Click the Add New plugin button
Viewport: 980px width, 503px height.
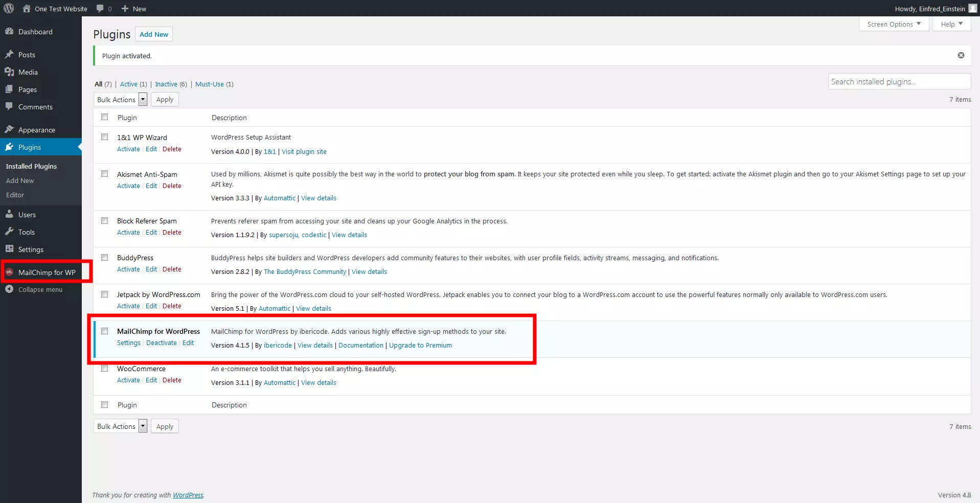pos(154,34)
